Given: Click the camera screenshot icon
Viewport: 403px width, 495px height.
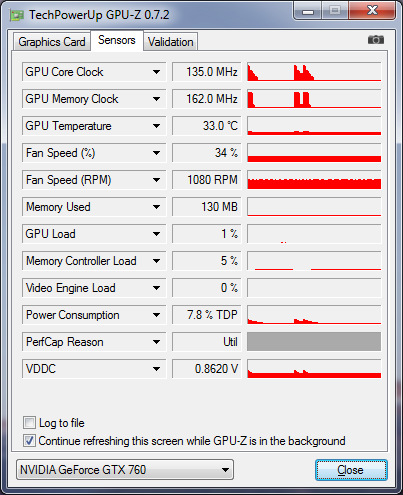Looking at the screenshot, I should [x=376, y=40].
